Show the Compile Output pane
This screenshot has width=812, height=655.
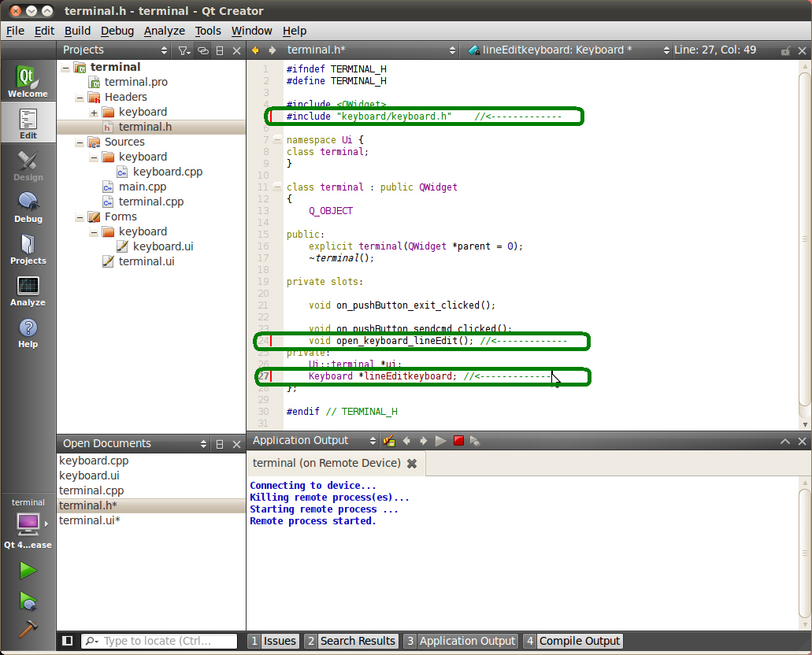(x=573, y=641)
